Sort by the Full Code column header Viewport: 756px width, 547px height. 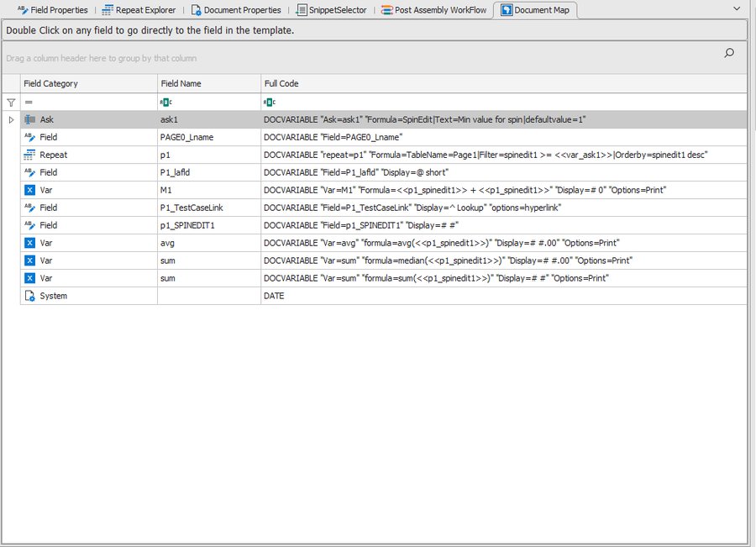(x=504, y=83)
